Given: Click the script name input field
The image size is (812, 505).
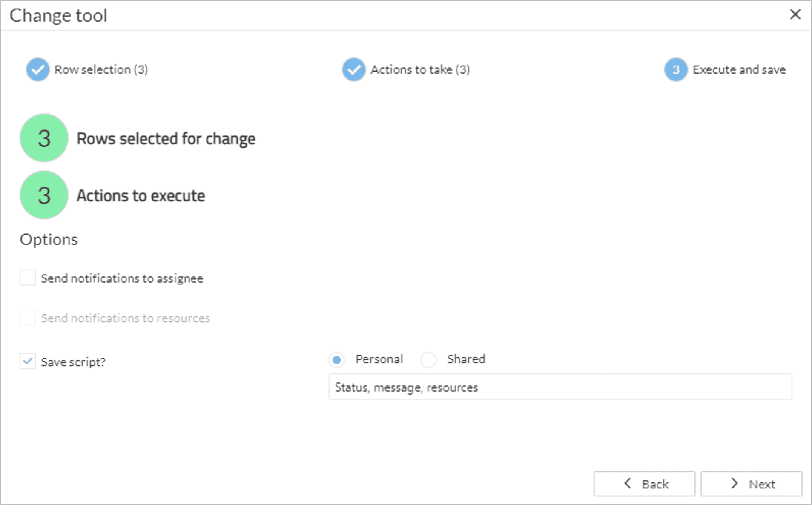Looking at the screenshot, I should pos(560,387).
